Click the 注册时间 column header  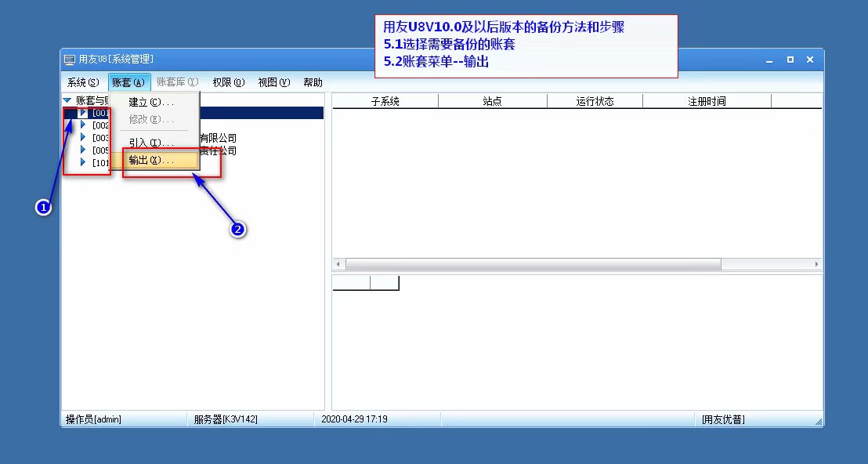pos(707,101)
